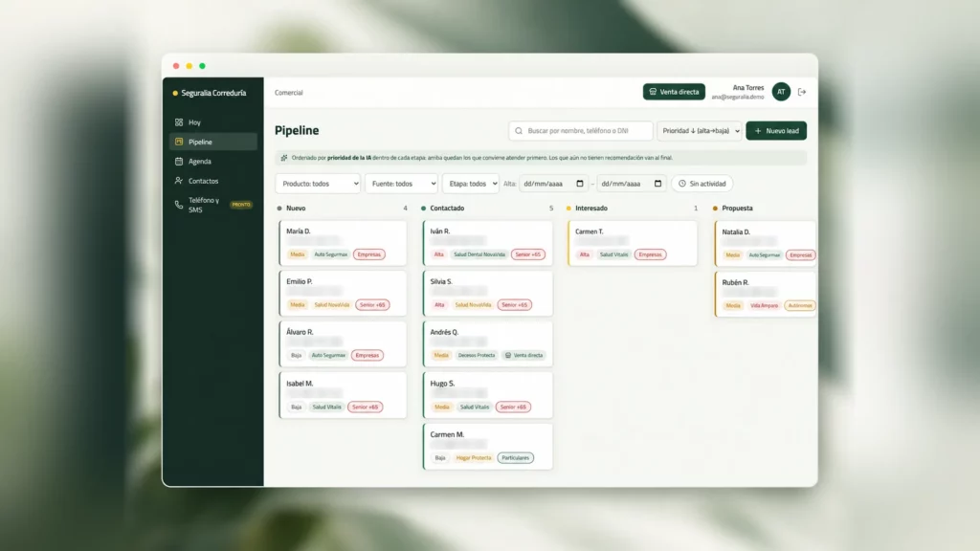Open María D. lead card
Viewport: 980px width, 551px height.
[343, 243]
